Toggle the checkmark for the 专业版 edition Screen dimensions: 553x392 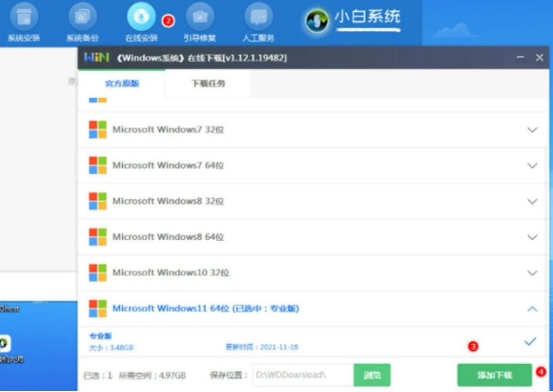tap(530, 341)
